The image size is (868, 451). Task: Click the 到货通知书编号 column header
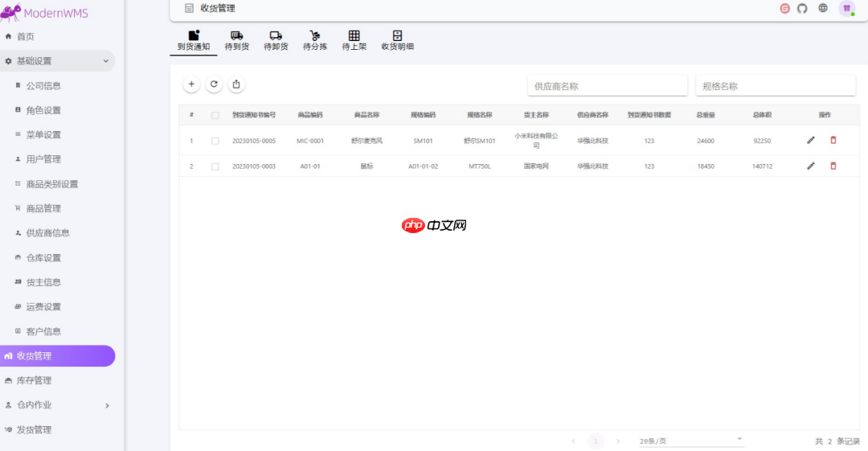tap(253, 115)
